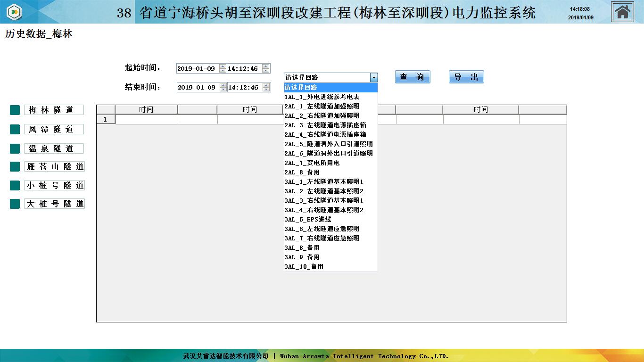
Task: Pick 3AL_5_EPS进线 circuit option
Action: pyautogui.click(x=308, y=219)
